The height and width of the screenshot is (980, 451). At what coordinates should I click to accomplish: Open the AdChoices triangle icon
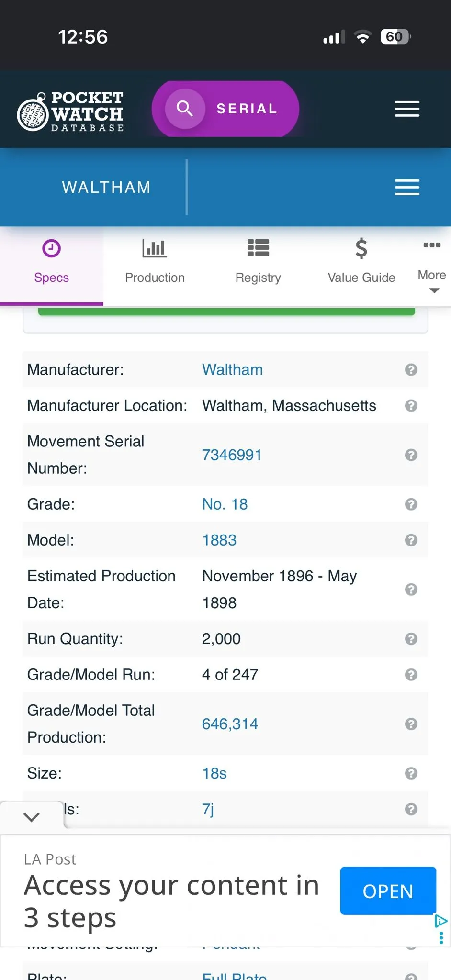pyautogui.click(x=440, y=921)
